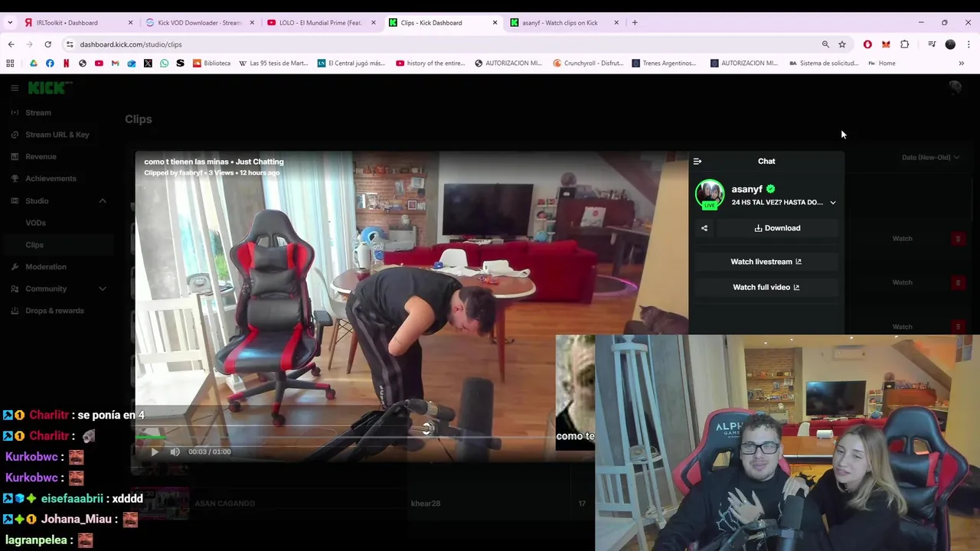
Task: Open Google Drive bookmark icon
Action: pyautogui.click(x=34, y=64)
